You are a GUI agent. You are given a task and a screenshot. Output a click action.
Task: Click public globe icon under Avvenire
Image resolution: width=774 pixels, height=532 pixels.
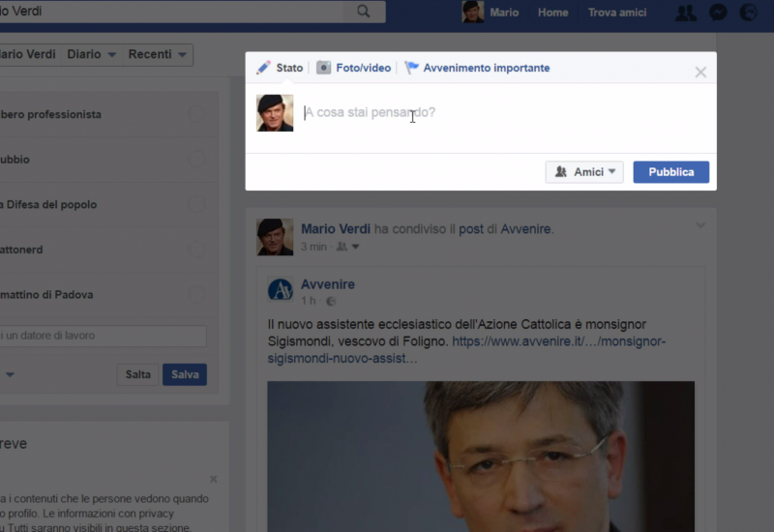331,301
